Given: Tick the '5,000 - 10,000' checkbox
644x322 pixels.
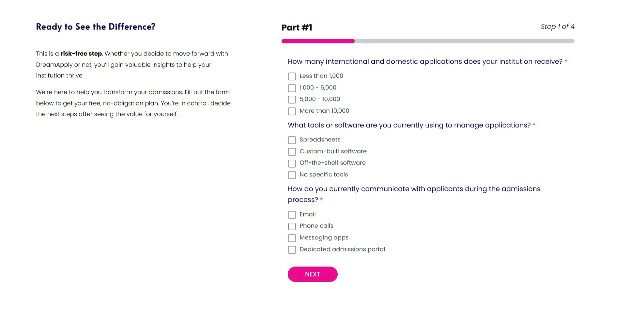Looking at the screenshot, I should [x=292, y=100].
